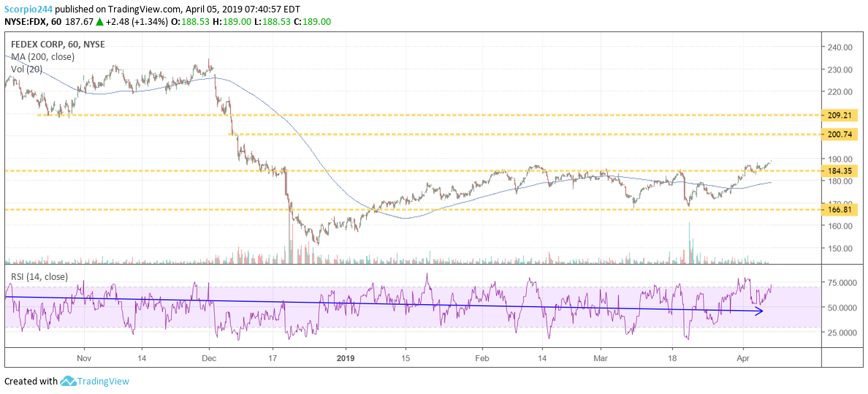This screenshot has width=868, height=394.
Task: Open the TradingView link in footer
Action: (x=103, y=382)
